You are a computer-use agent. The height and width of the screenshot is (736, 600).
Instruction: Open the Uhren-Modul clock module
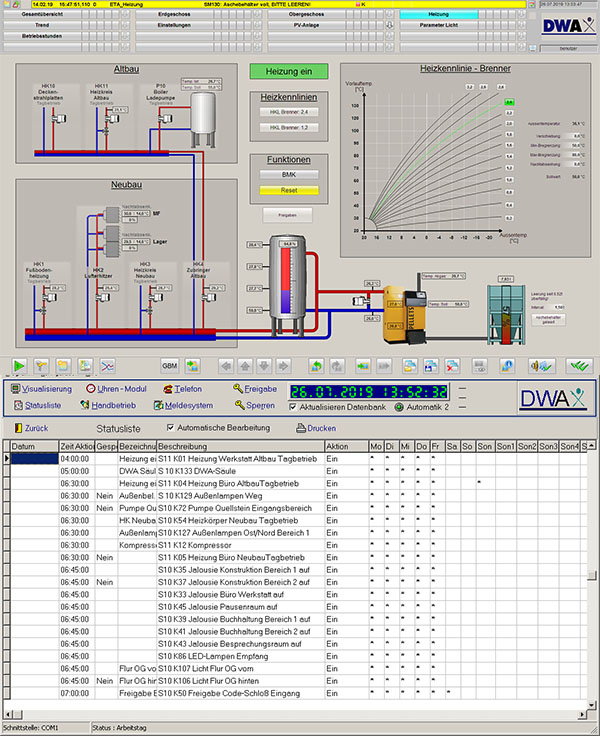[116, 389]
